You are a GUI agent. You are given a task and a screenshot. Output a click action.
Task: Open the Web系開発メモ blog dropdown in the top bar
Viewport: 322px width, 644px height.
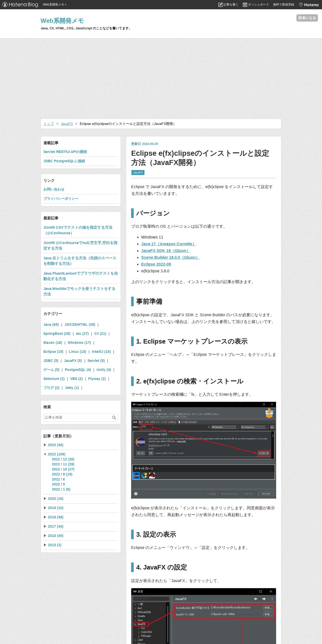tap(54, 5)
